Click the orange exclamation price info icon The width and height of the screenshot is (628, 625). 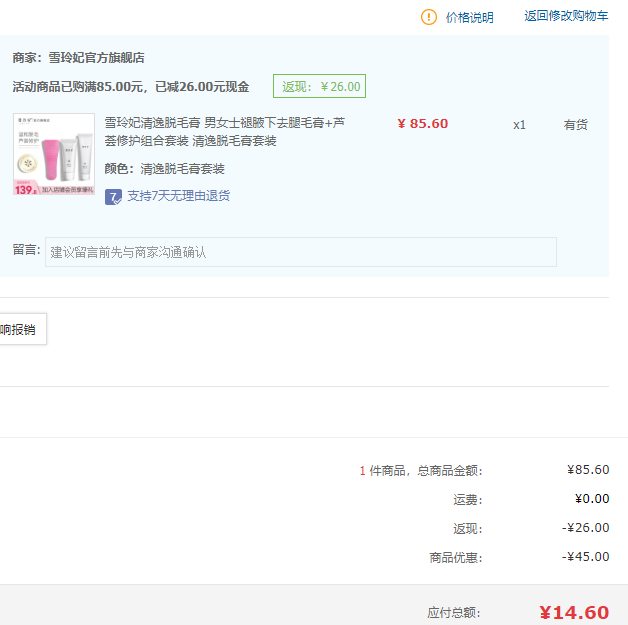pyautogui.click(x=429, y=17)
